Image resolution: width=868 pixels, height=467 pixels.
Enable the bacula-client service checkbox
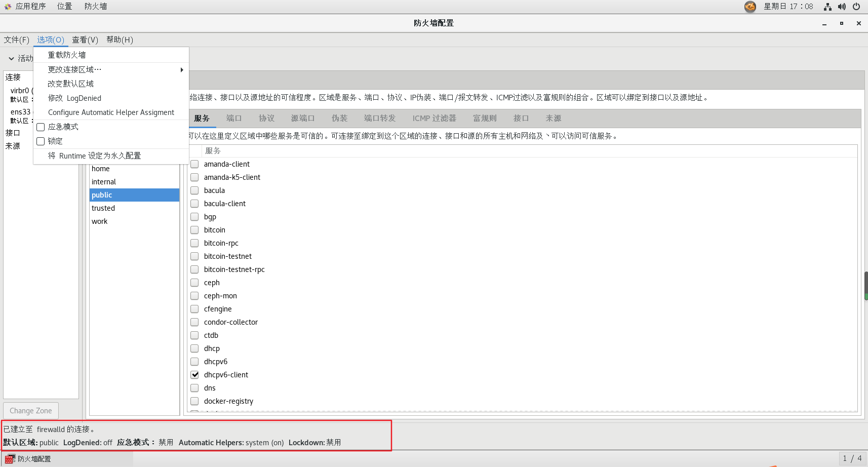point(194,204)
